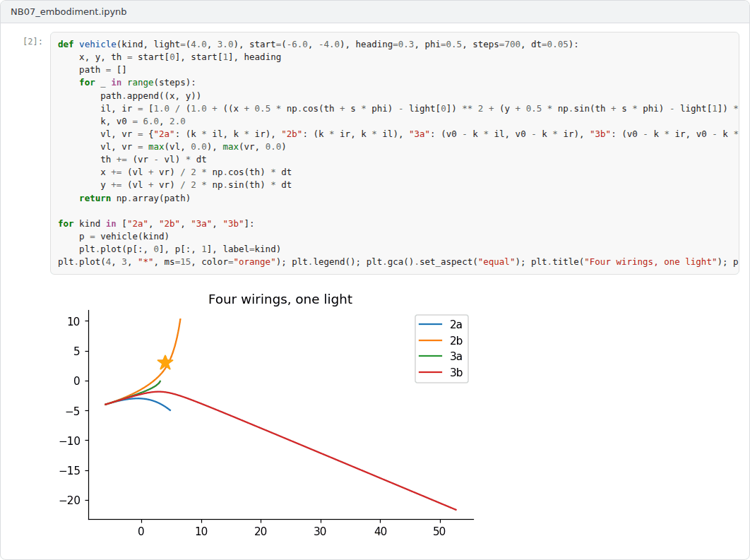The height and width of the screenshot is (560, 750).
Task: Place cursor on 'path = []' line
Action: (103, 70)
